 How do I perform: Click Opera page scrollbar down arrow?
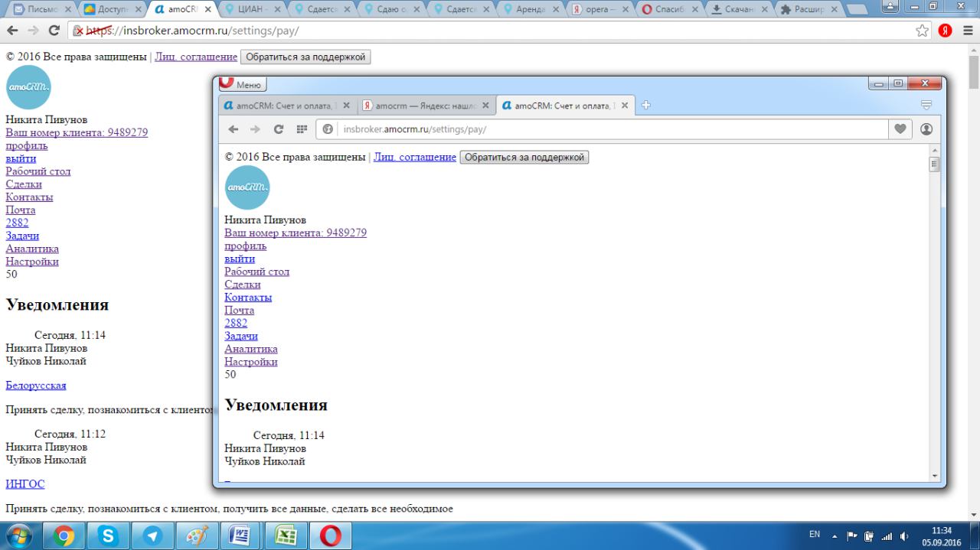pyautogui.click(x=934, y=477)
